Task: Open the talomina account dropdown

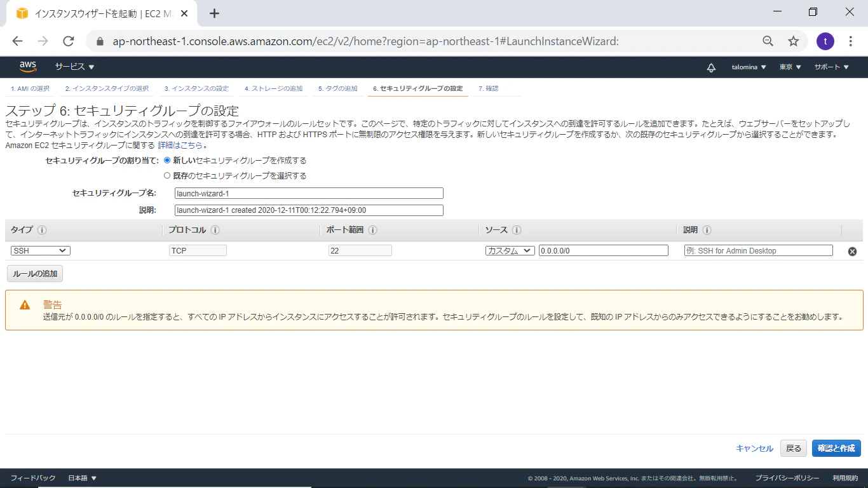Action: 749,67
